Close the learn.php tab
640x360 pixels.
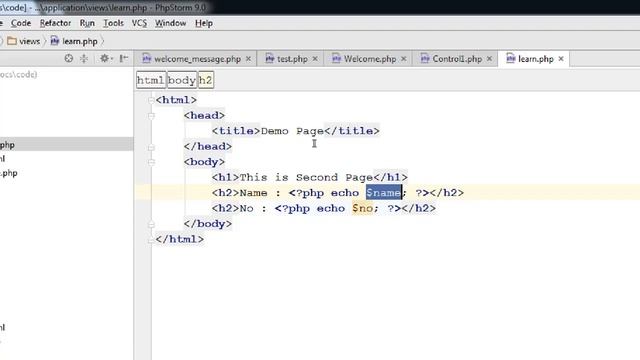pyautogui.click(x=561, y=59)
